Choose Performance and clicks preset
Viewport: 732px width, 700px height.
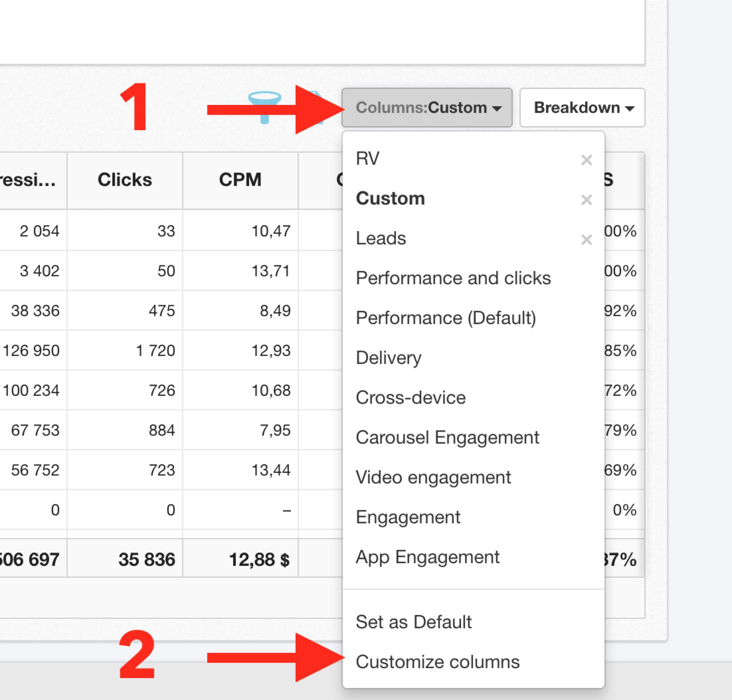tap(453, 278)
